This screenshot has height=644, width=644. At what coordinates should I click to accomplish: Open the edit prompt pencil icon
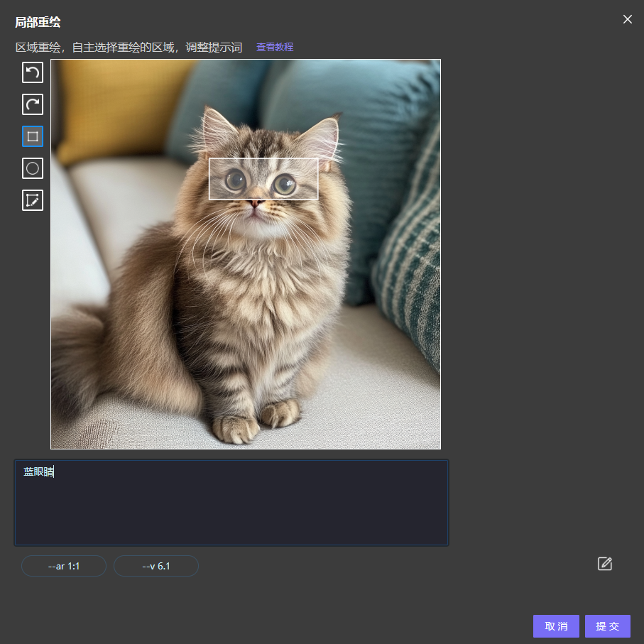(604, 564)
